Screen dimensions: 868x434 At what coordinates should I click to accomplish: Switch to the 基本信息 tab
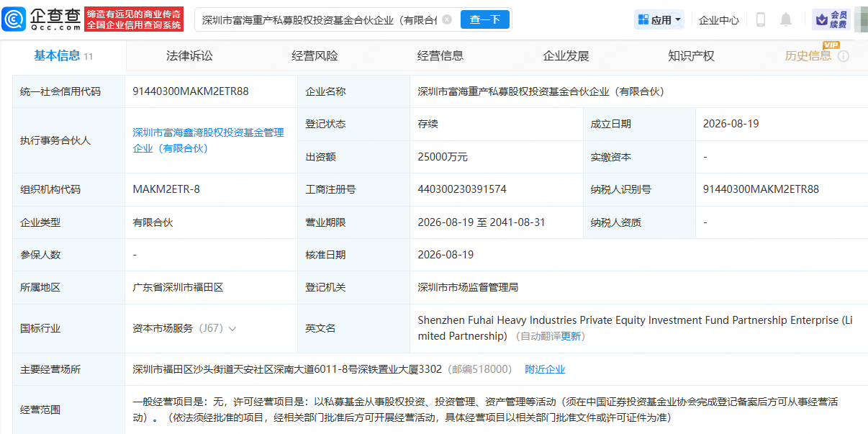point(63,55)
